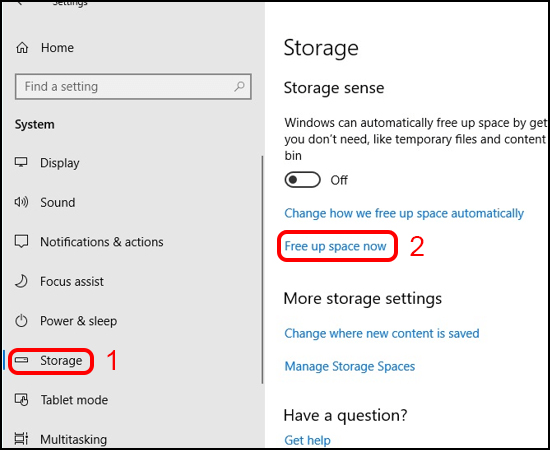This screenshot has width=550, height=450.
Task: Open Sound settings
Action: [58, 202]
